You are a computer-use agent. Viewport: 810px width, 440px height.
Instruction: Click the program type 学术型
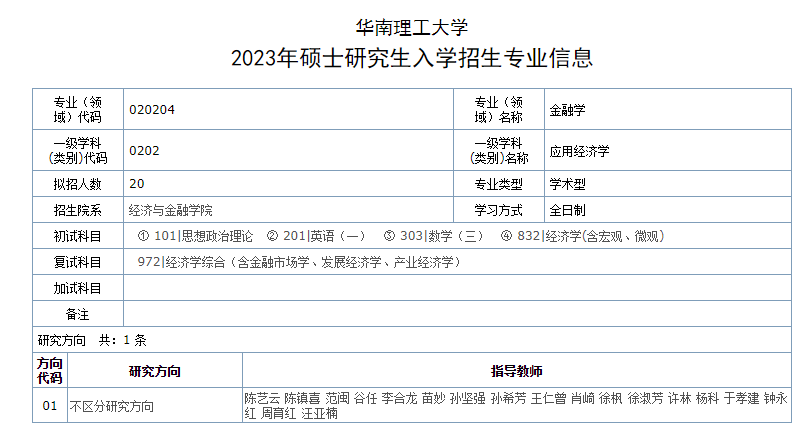(567, 184)
